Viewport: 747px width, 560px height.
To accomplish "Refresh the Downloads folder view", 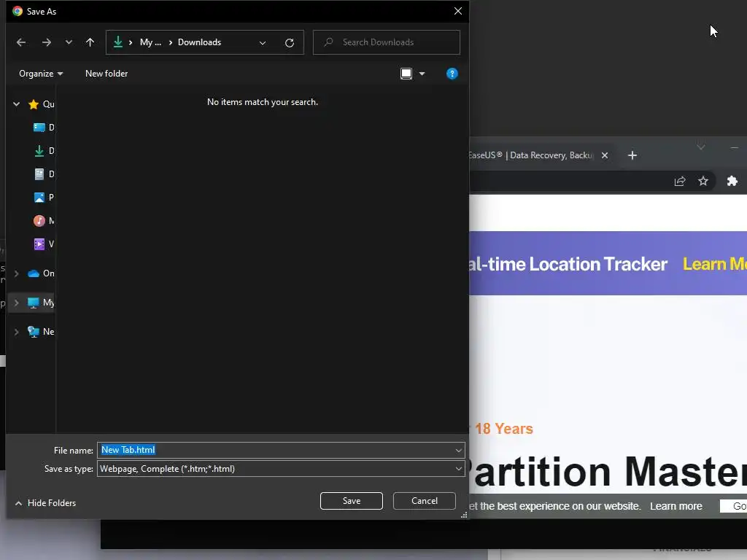I will pyautogui.click(x=289, y=43).
